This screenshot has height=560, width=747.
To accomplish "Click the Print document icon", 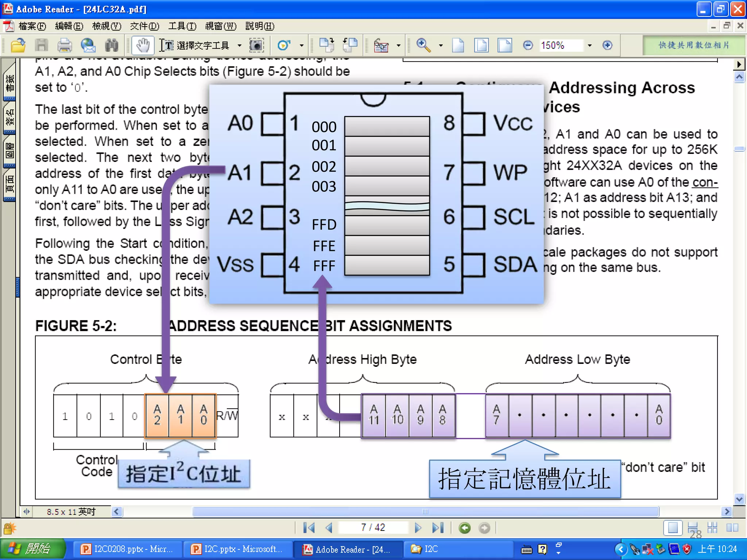I will (64, 46).
